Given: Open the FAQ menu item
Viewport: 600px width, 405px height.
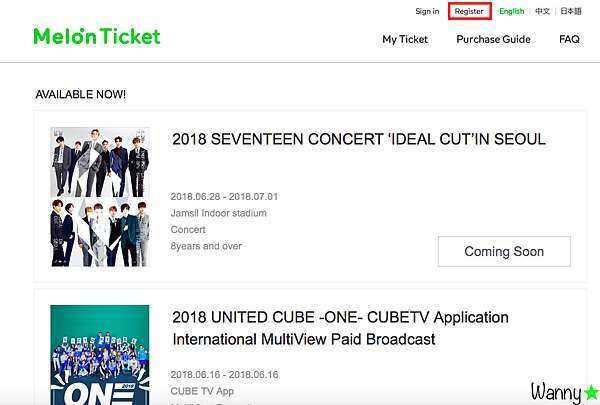Looking at the screenshot, I should [569, 39].
